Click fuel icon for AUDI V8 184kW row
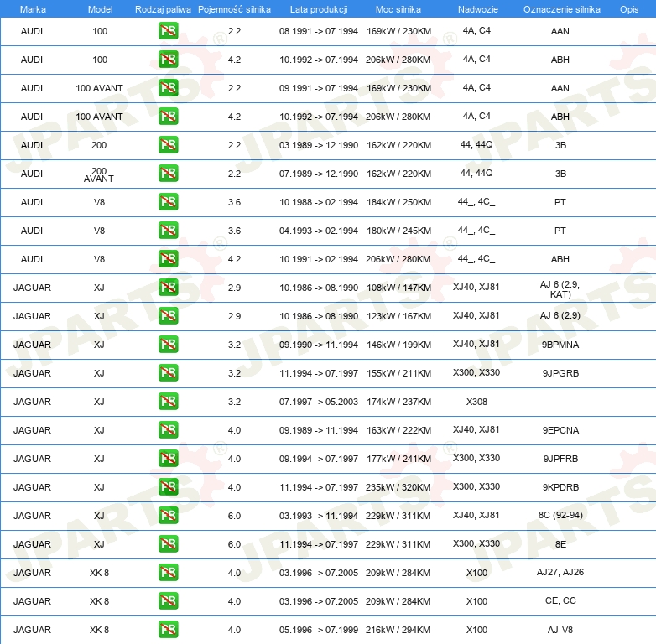 point(168,201)
